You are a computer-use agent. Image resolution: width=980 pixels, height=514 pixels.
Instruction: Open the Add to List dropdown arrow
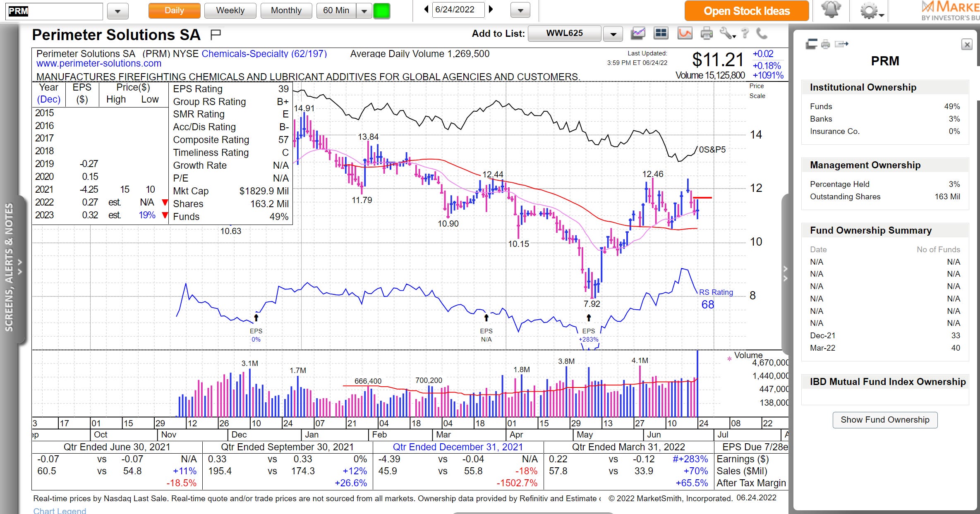point(613,34)
